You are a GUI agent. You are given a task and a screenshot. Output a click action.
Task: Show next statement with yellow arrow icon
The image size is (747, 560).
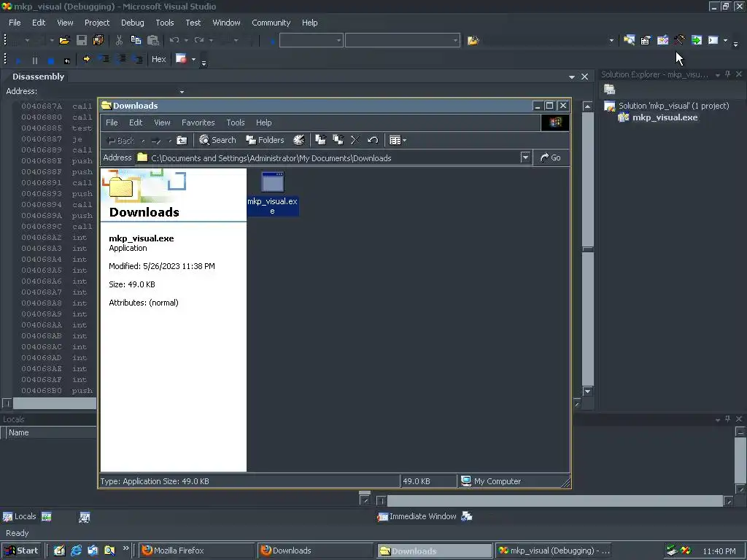(x=86, y=59)
